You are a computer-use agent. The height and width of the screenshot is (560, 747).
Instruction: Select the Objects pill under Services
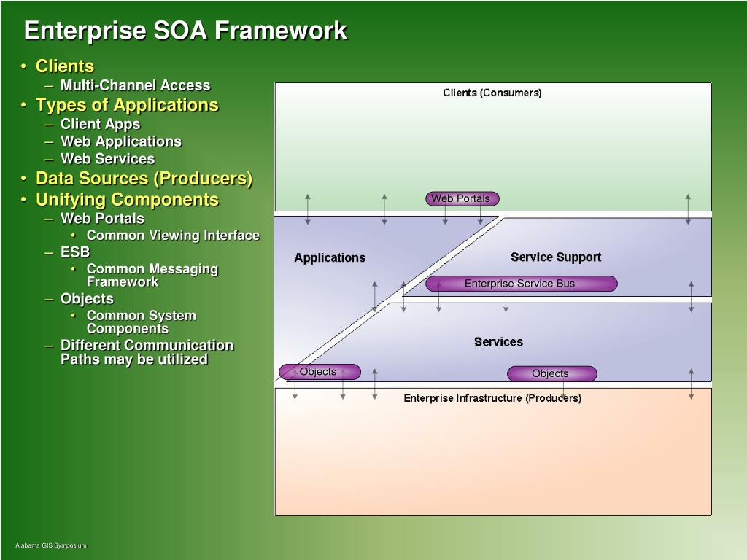click(551, 373)
